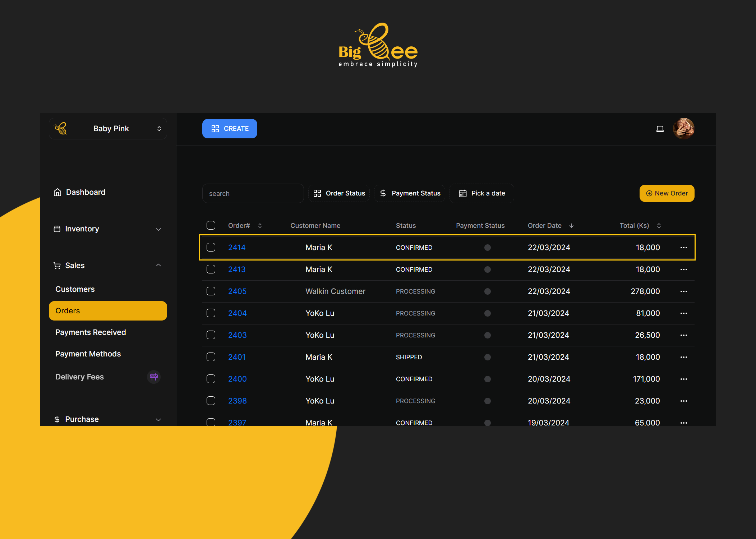
Task: Click the Inventory box icon
Action: point(57,229)
